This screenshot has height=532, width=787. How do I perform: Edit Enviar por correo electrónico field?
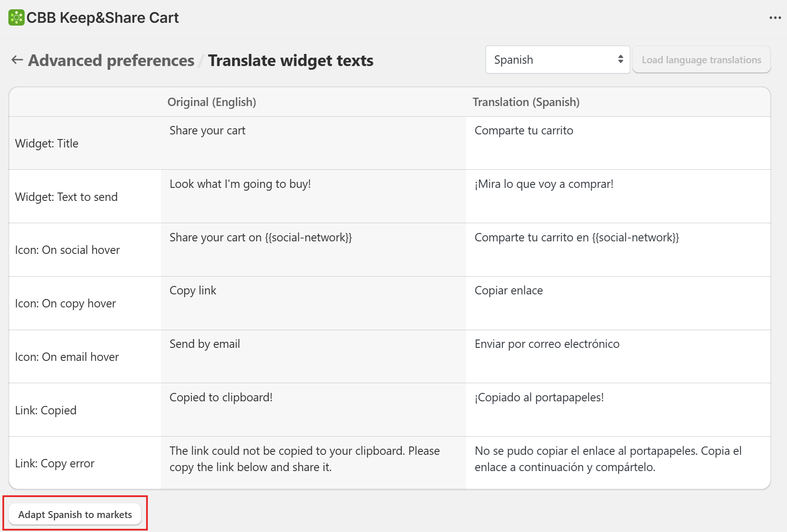click(618, 357)
